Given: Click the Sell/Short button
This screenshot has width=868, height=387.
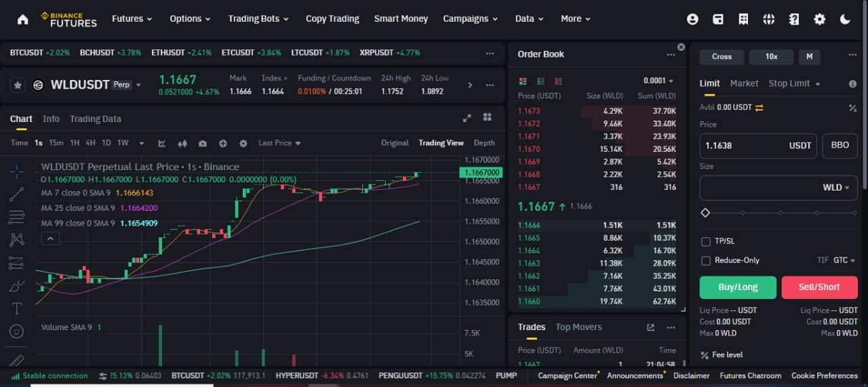Looking at the screenshot, I should click(x=819, y=287).
